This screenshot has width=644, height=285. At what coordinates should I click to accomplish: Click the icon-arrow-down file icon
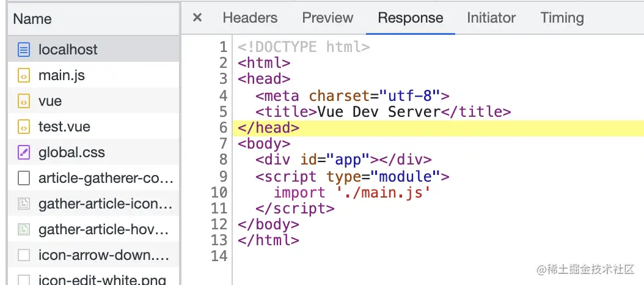coord(24,255)
